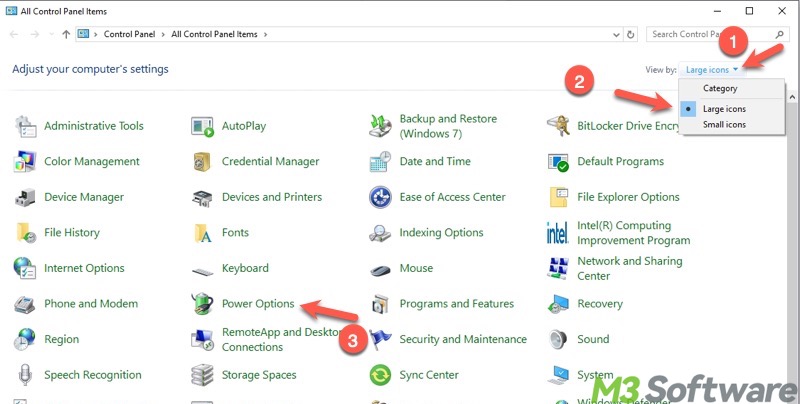The image size is (800, 404).
Task: Choose Small icons from the view menu
Action: pyautogui.click(x=724, y=124)
